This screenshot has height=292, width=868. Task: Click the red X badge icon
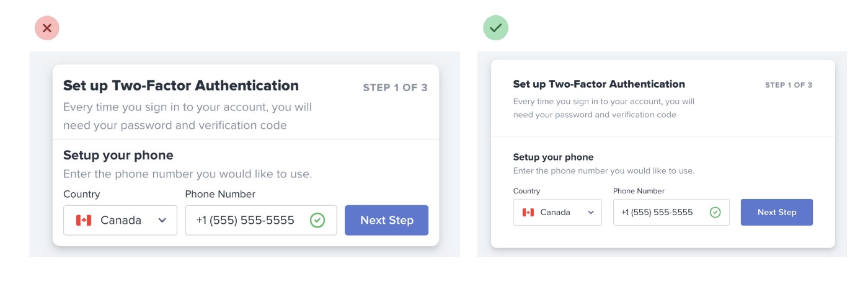[x=47, y=28]
